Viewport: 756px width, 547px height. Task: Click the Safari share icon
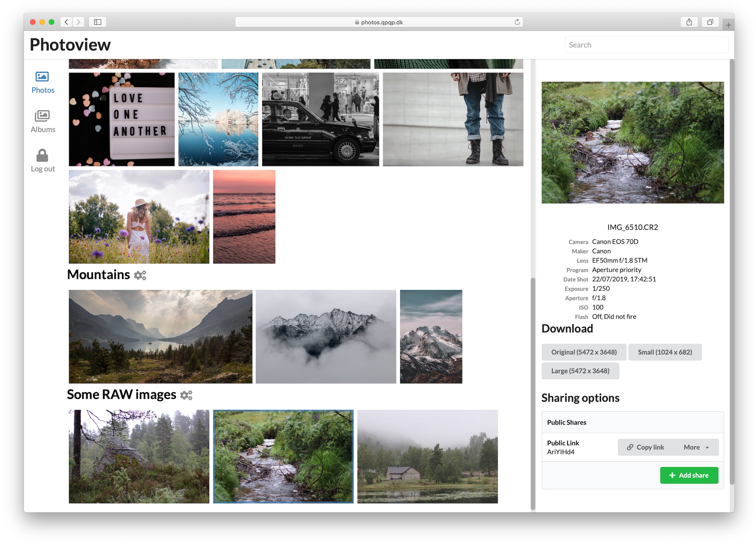(x=689, y=22)
